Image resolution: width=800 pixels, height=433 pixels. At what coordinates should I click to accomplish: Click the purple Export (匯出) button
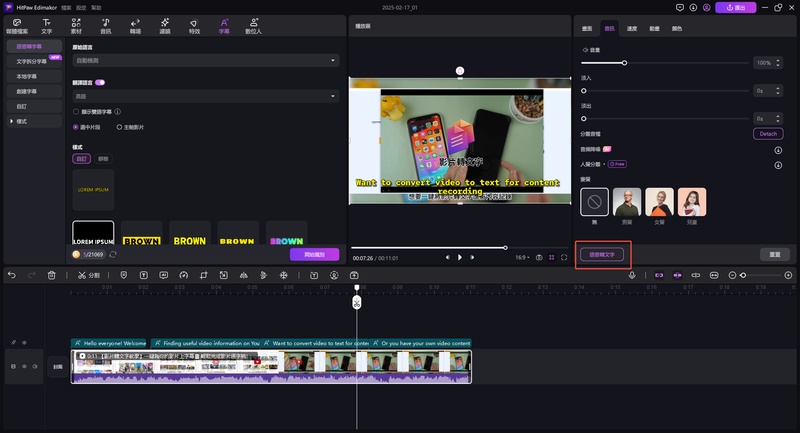pyautogui.click(x=736, y=8)
